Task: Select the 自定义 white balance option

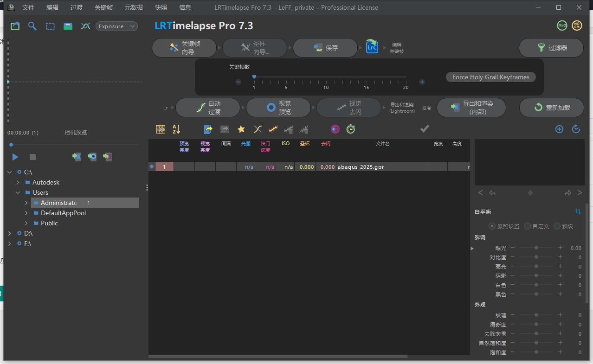Action: tap(527, 226)
